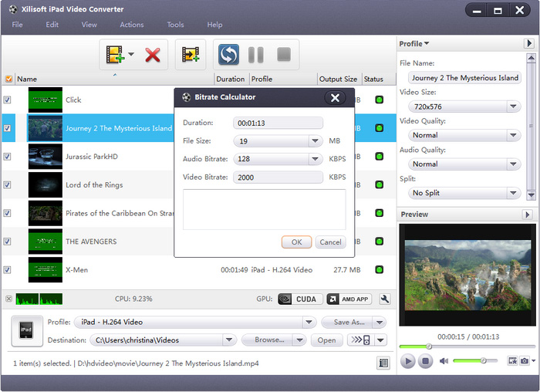The width and height of the screenshot is (540, 392).
Task: Click the Add Profile film icon
Action: [x=191, y=55]
